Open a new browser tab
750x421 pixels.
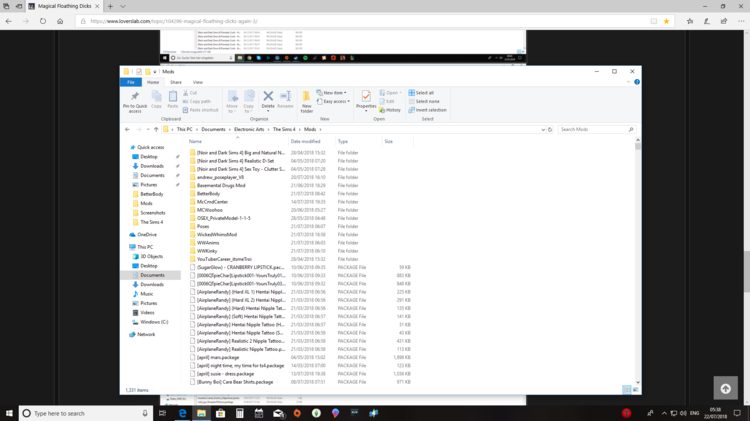(110, 6)
